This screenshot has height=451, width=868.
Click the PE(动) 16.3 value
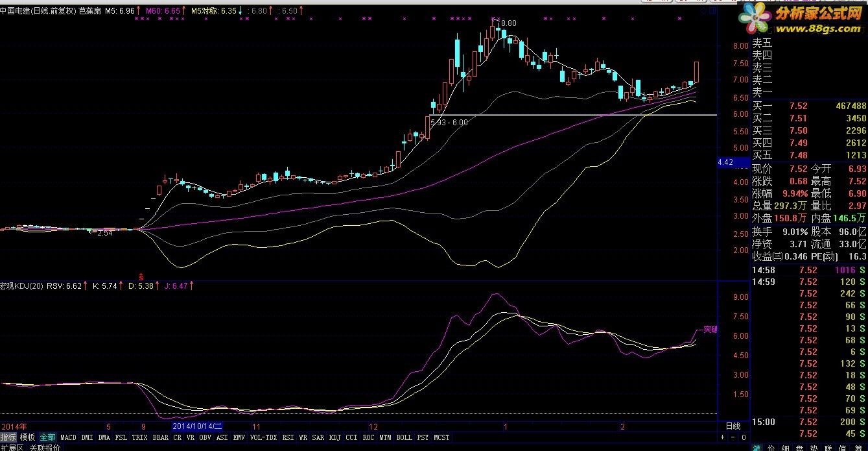pyautogui.click(x=856, y=256)
